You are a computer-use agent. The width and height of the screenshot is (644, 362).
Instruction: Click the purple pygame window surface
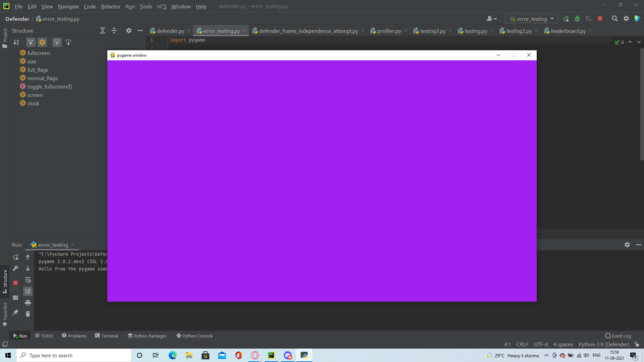(x=322, y=181)
